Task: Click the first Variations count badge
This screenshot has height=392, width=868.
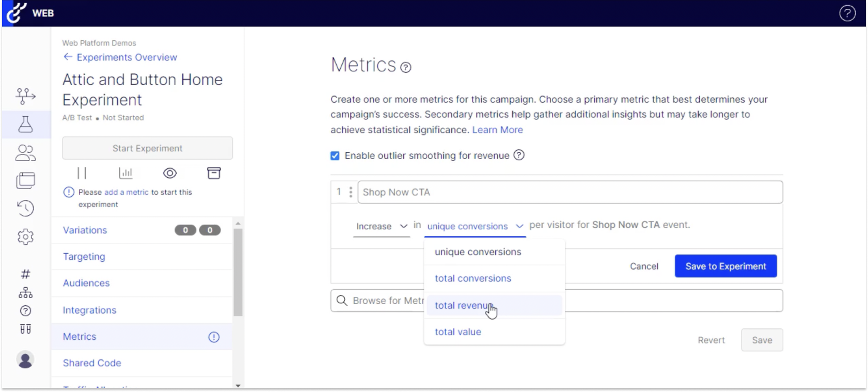Action: (x=185, y=230)
